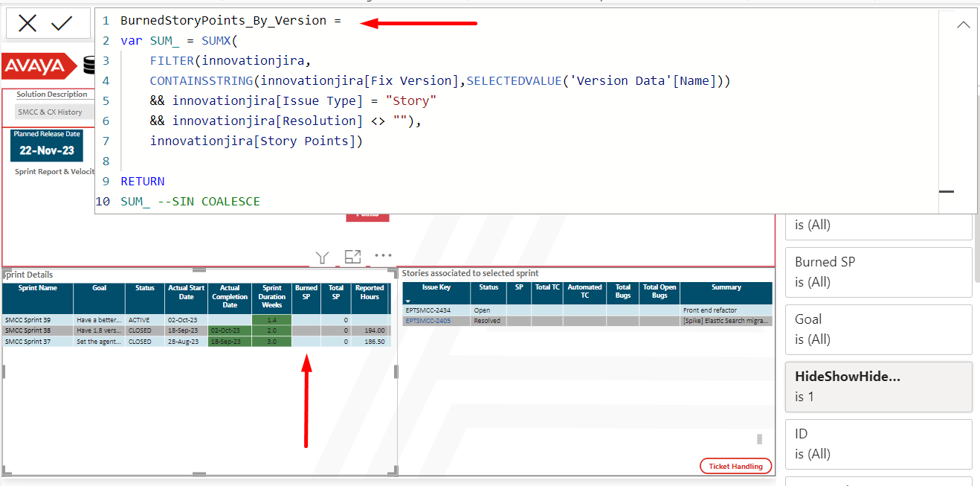
Task: Open the visual's More options ellipsis
Action: pos(383,255)
